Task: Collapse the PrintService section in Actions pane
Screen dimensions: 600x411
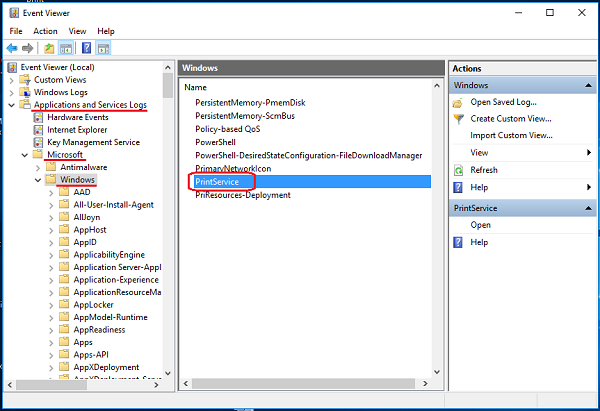Action: 589,208
